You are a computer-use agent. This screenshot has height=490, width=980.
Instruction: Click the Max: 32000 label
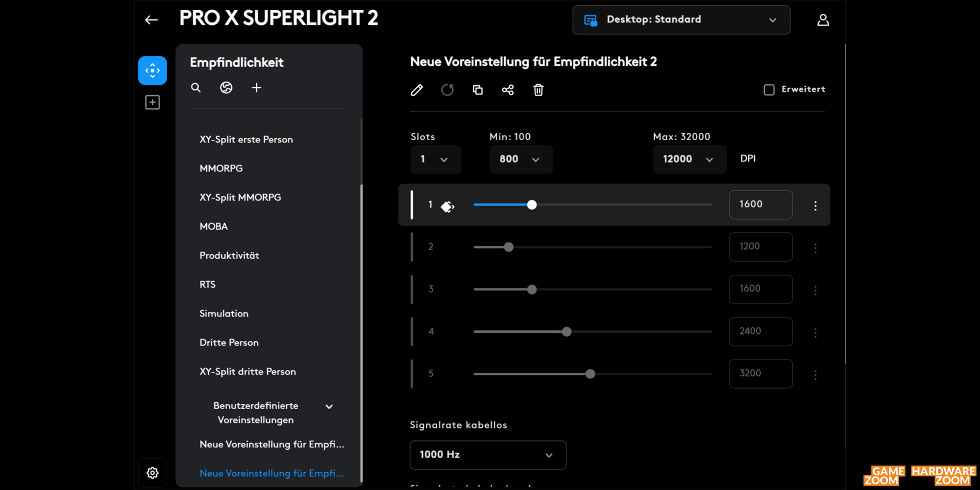681,137
